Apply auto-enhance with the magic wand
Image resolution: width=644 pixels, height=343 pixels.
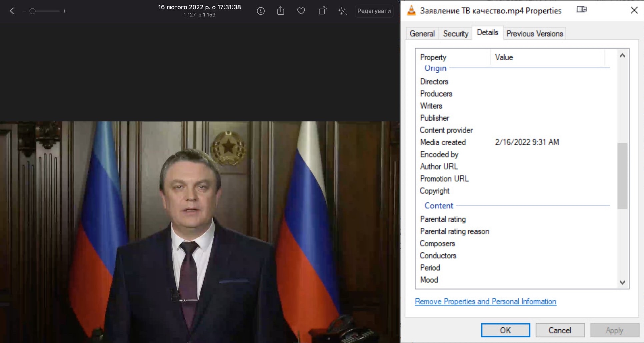click(343, 11)
